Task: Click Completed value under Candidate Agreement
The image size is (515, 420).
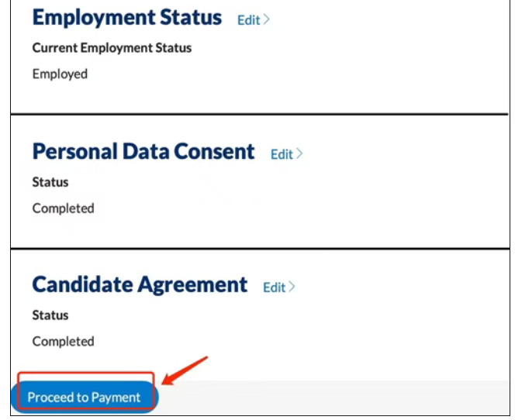Action: coord(63,342)
